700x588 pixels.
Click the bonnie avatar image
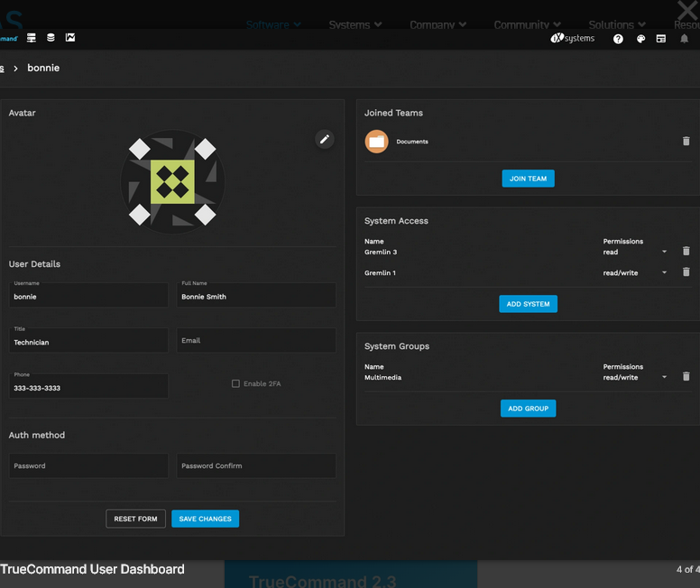[x=173, y=181]
